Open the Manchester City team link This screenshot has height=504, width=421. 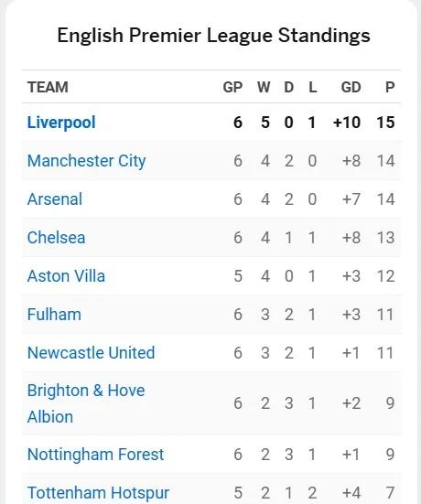pos(87,161)
